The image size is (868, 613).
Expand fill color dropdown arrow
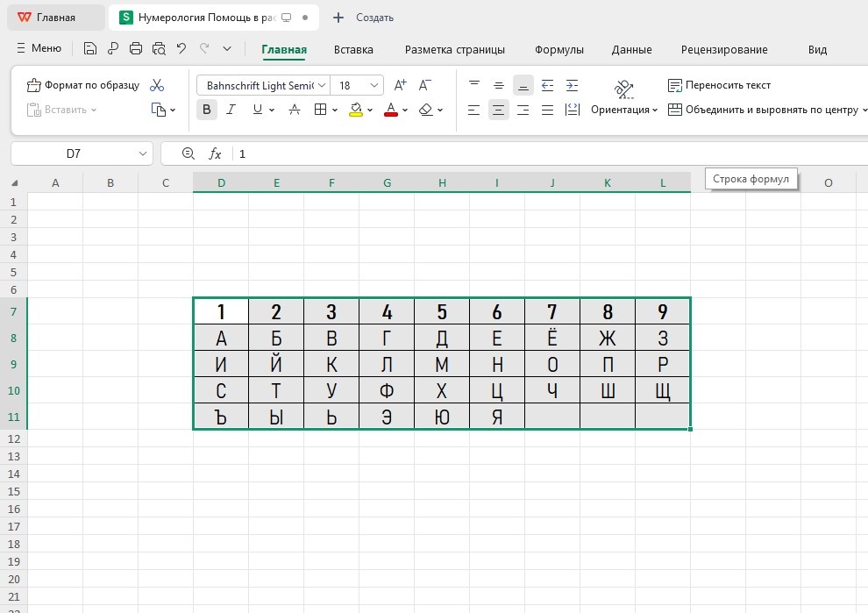[370, 110]
